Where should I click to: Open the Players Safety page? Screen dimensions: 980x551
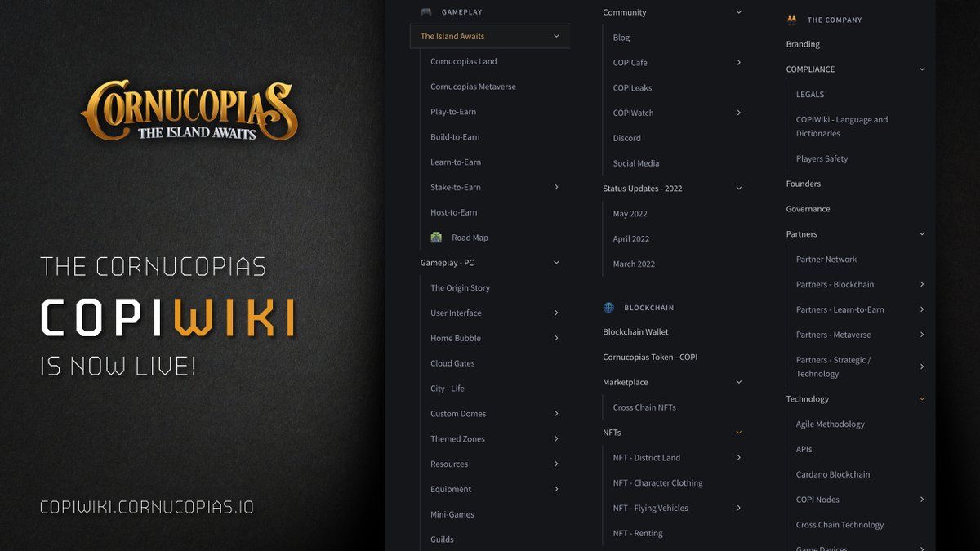pyautogui.click(x=822, y=158)
